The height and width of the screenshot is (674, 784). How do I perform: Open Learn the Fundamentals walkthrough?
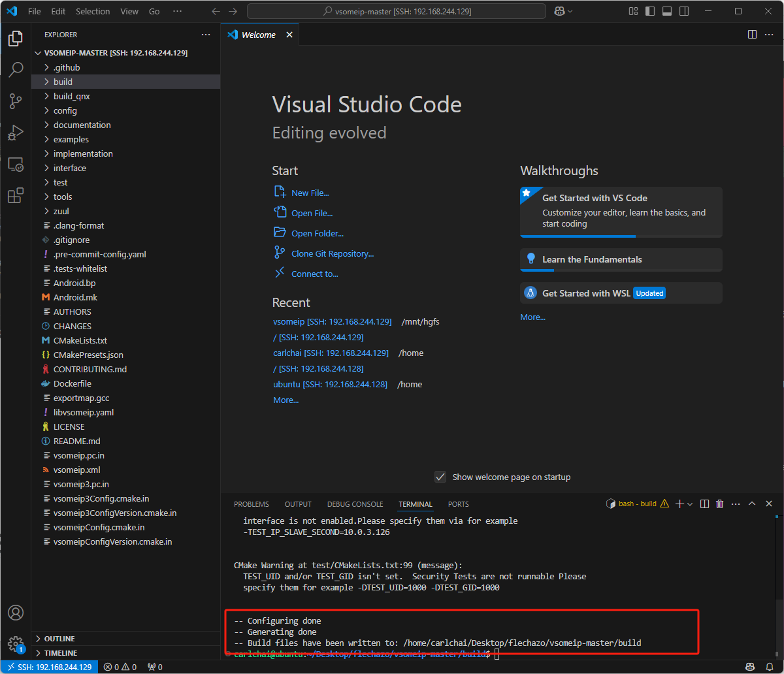coord(621,259)
